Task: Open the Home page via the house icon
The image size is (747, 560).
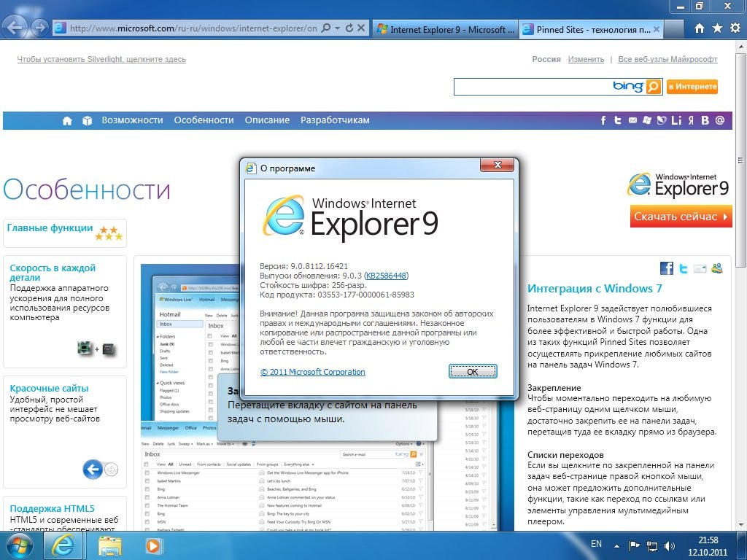Action: coord(699,28)
